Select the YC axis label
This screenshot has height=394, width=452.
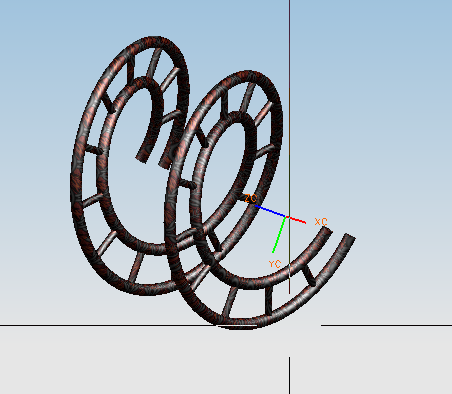point(275,264)
